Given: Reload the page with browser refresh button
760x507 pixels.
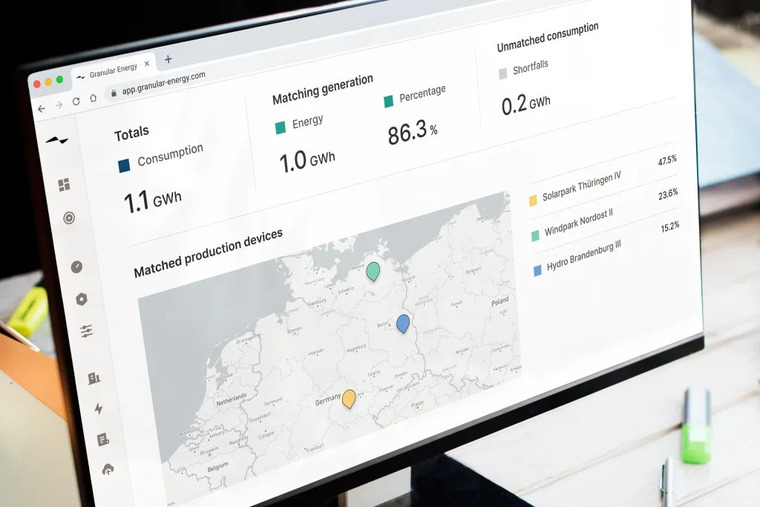Looking at the screenshot, I should coord(75,101).
